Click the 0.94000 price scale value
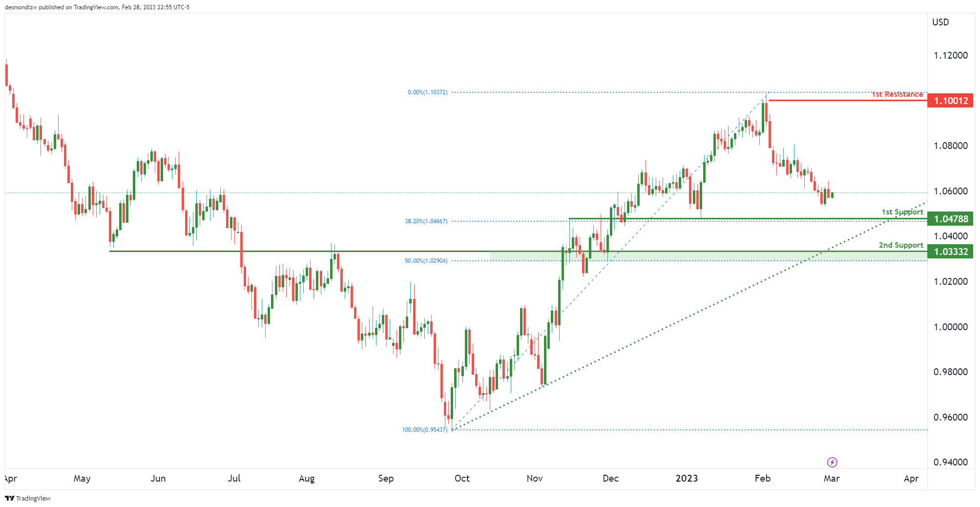Viewport: 980px width, 507px height. 950,462
